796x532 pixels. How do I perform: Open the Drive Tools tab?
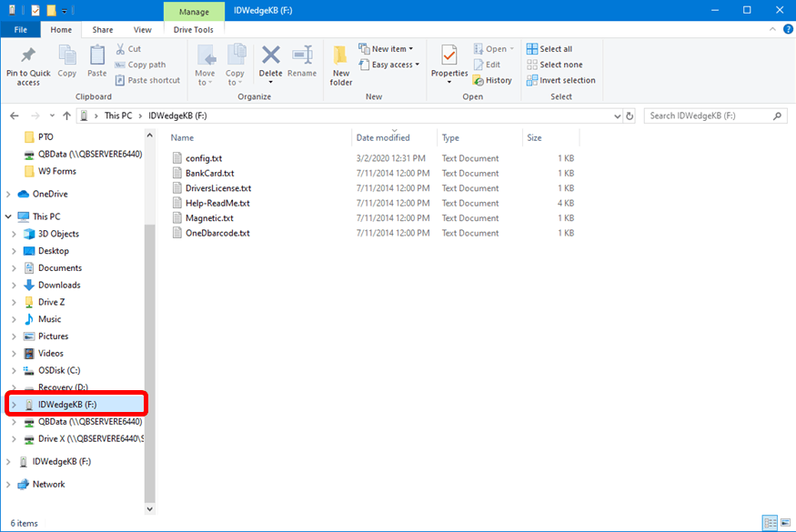pyautogui.click(x=194, y=29)
